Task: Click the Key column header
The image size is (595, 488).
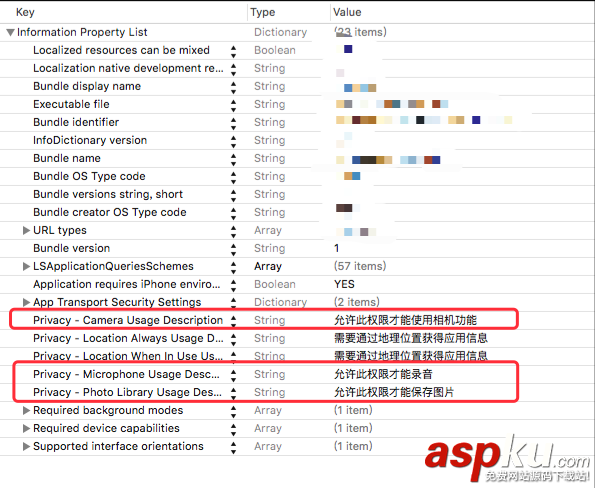Action: (x=25, y=12)
